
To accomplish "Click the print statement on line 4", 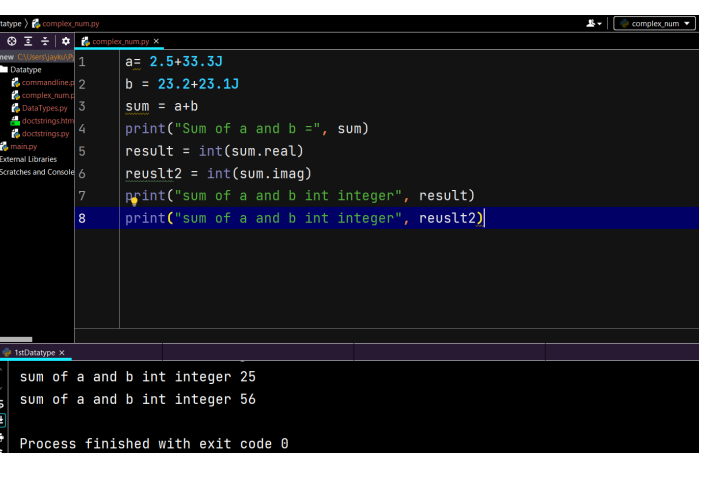I will point(247,129).
